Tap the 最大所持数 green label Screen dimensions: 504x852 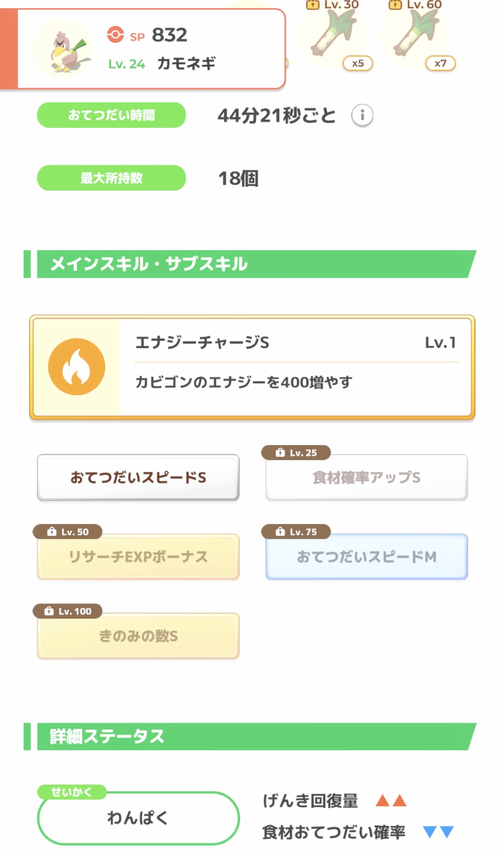[x=111, y=178]
